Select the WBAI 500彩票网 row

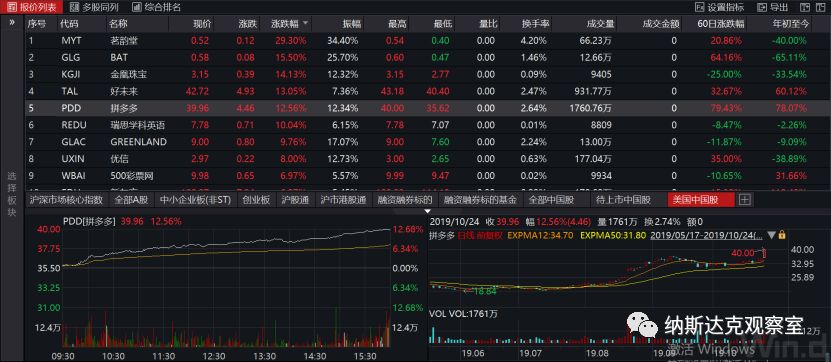tap(428, 176)
